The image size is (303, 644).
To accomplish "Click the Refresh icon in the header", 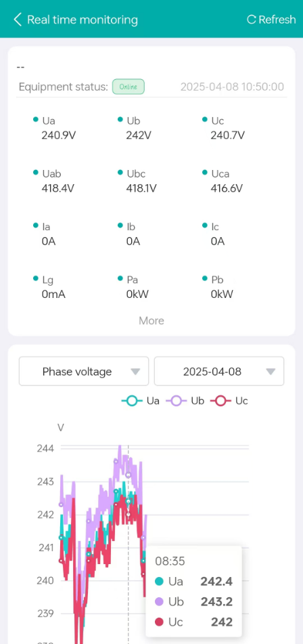I will coord(252,20).
